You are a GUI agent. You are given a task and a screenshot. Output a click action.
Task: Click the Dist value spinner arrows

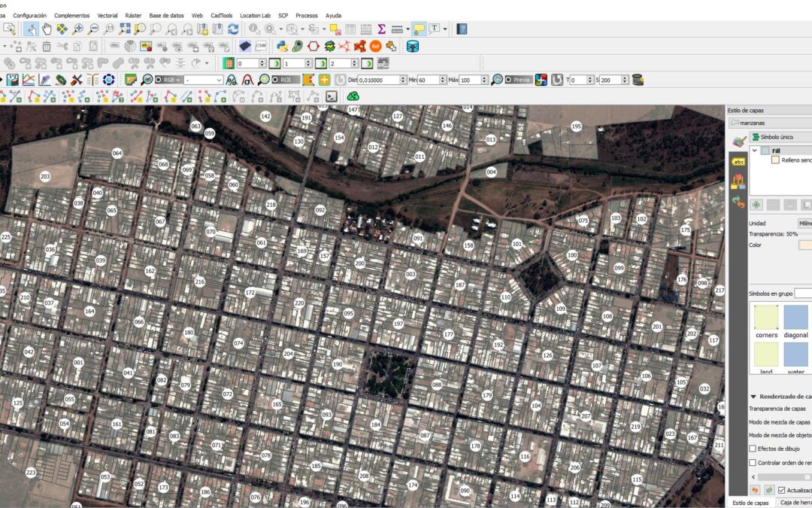click(403, 80)
